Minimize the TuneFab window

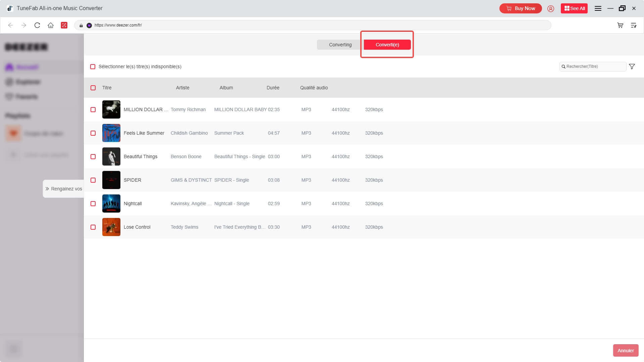[x=610, y=8]
